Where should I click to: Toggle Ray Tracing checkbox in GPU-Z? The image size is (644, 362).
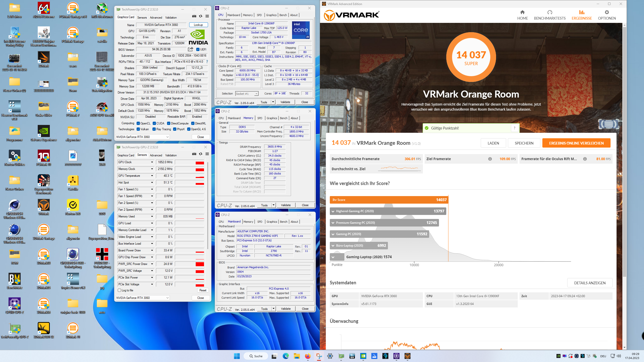(154, 129)
